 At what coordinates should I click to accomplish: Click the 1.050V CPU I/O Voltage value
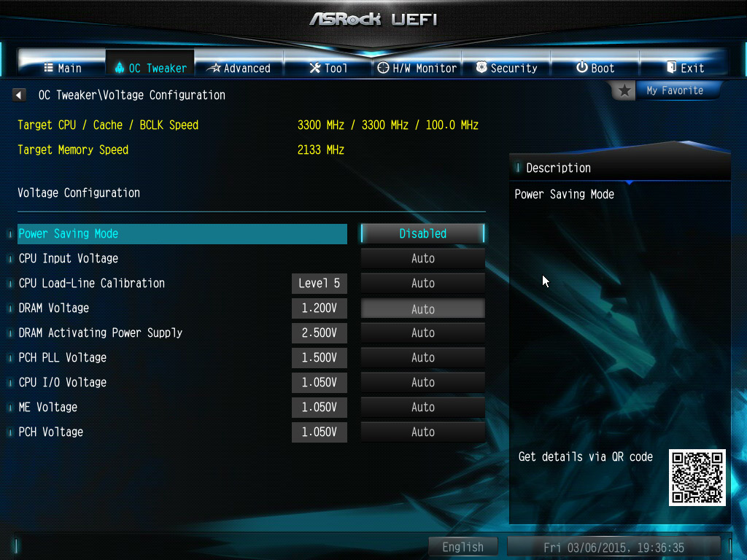[320, 382]
